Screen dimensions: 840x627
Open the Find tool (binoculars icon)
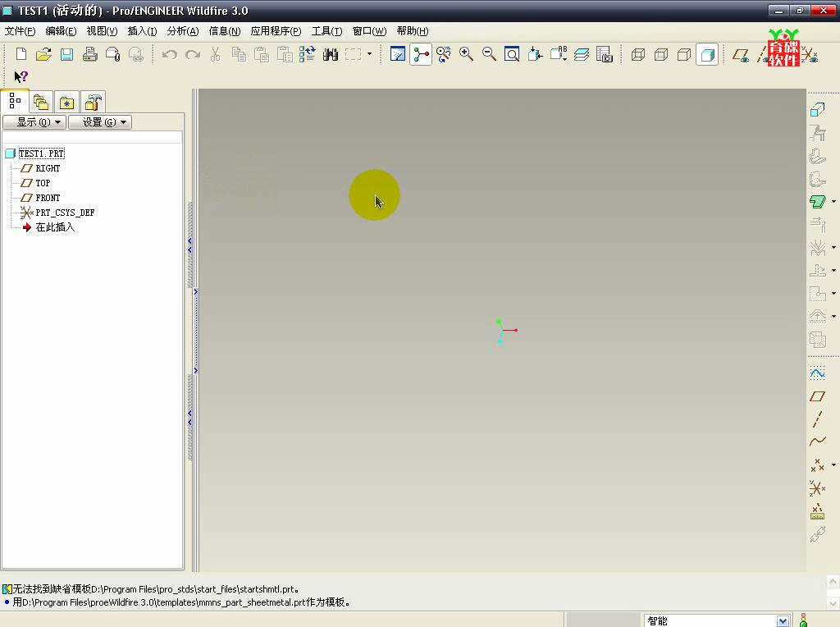330,54
